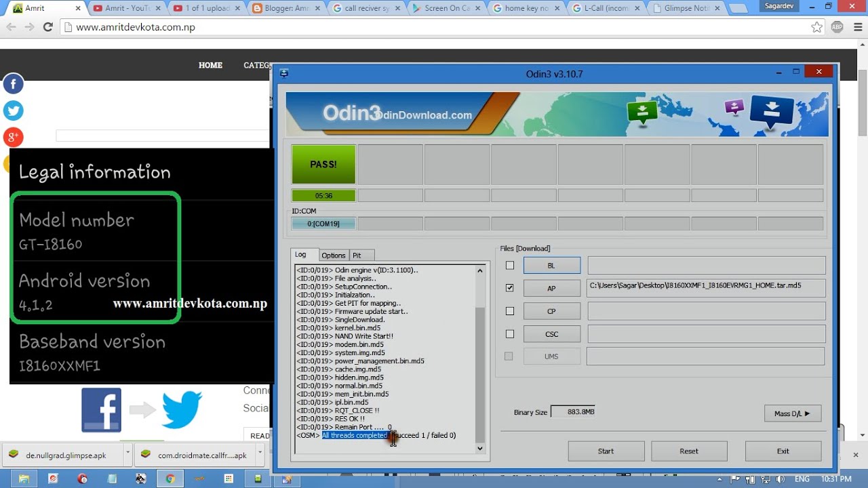The width and height of the screenshot is (868, 488).
Task: Click the Odin3 title bar app icon
Action: pos(284,73)
